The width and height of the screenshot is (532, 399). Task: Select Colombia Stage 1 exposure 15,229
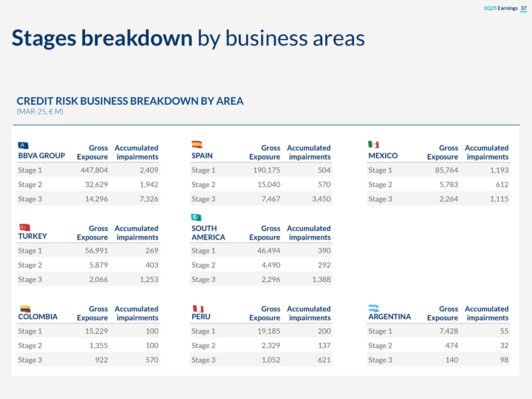tap(96, 331)
